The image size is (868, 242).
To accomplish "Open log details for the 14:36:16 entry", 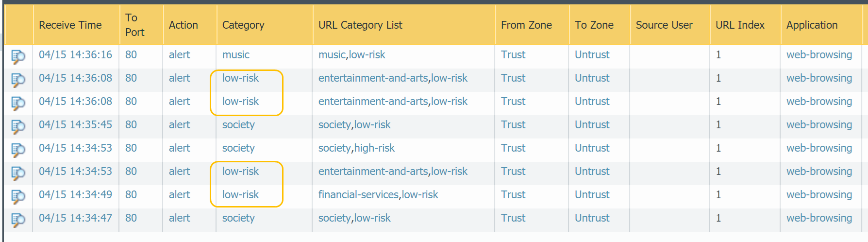I will coord(18,56).
